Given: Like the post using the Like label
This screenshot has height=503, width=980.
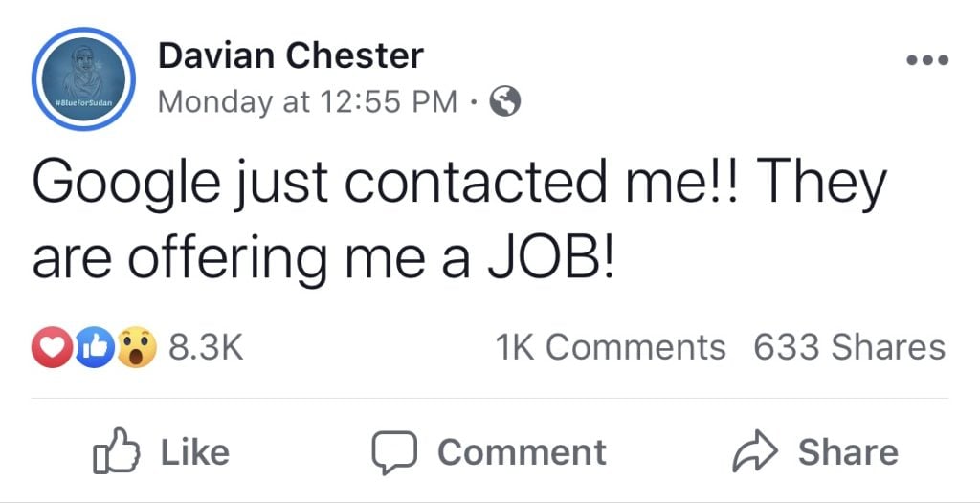Looking at the screenshot, I should (195, 451).
